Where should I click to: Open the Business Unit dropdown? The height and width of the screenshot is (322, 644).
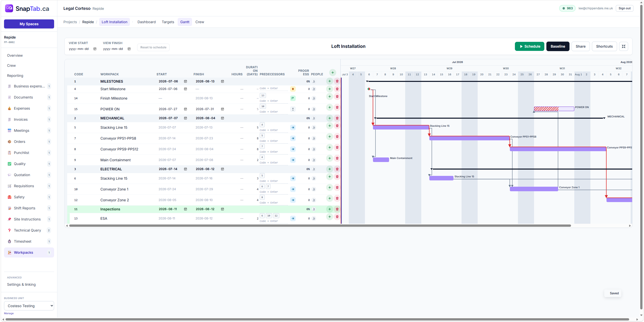tap(29, 306)
